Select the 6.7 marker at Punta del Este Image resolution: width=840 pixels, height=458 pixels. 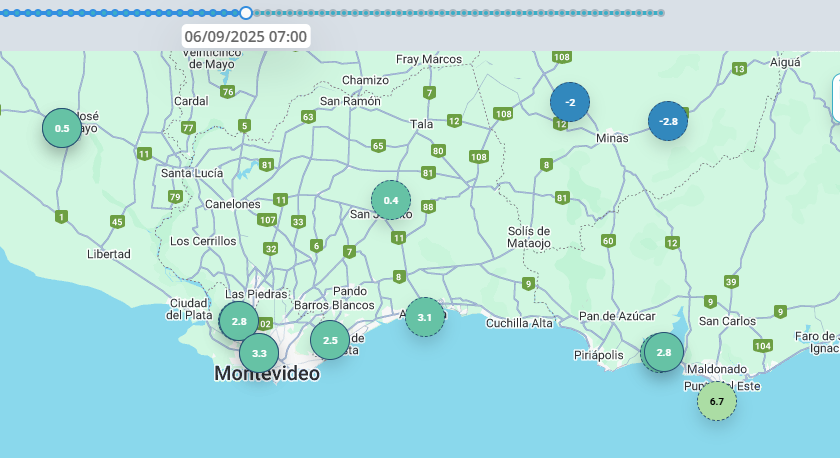[716, 401]
